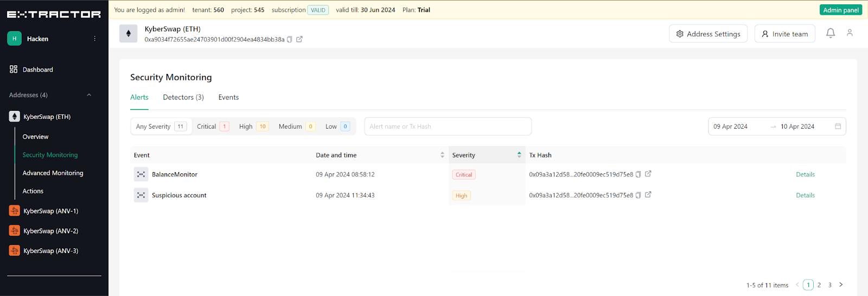Click the Hacken avatar badge

click(14, 39)
